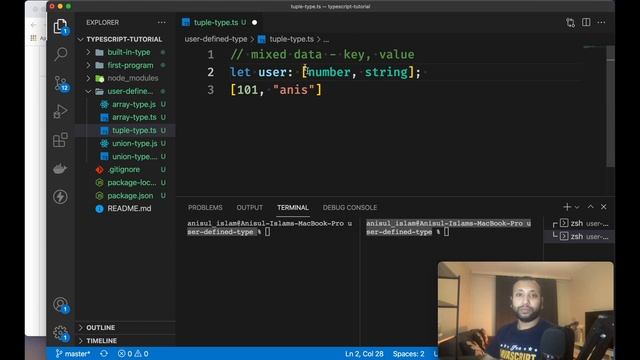Click tuple-type.ts breadcrumb
640x360 pixels.
click(x=291, y=39)
